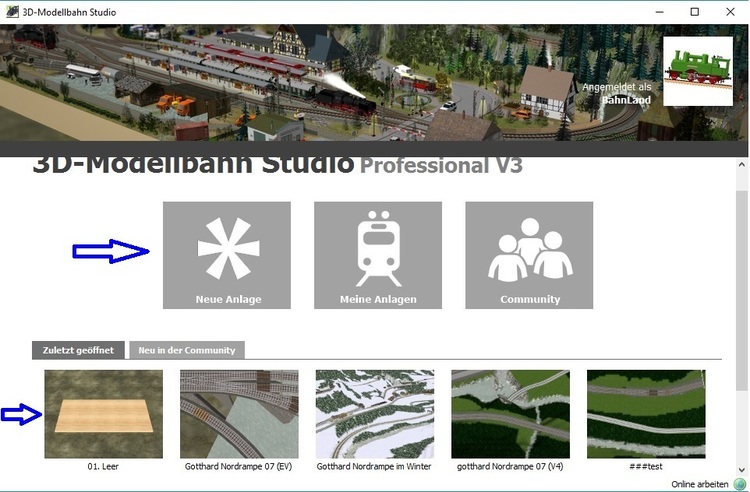Maximize the 3D-Modellbahn Studio window
Image resolution: width=750 pixels, height=492 pixels.
coord(695,12)
